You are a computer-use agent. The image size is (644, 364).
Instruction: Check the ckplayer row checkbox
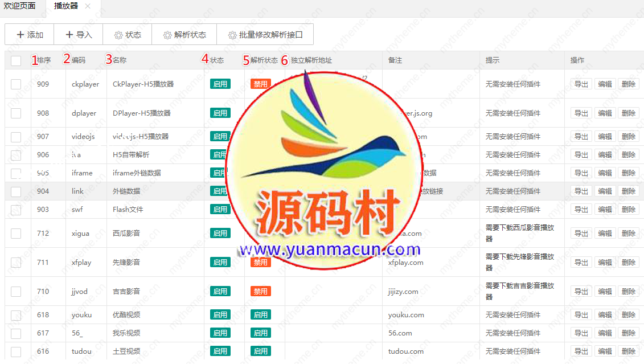pos(16,84)
